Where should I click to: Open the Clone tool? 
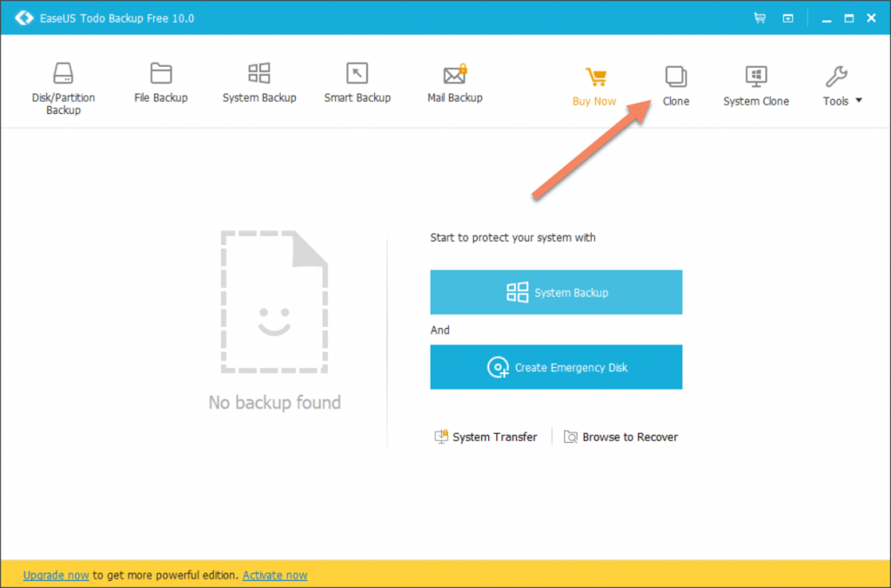coord(675,86)
